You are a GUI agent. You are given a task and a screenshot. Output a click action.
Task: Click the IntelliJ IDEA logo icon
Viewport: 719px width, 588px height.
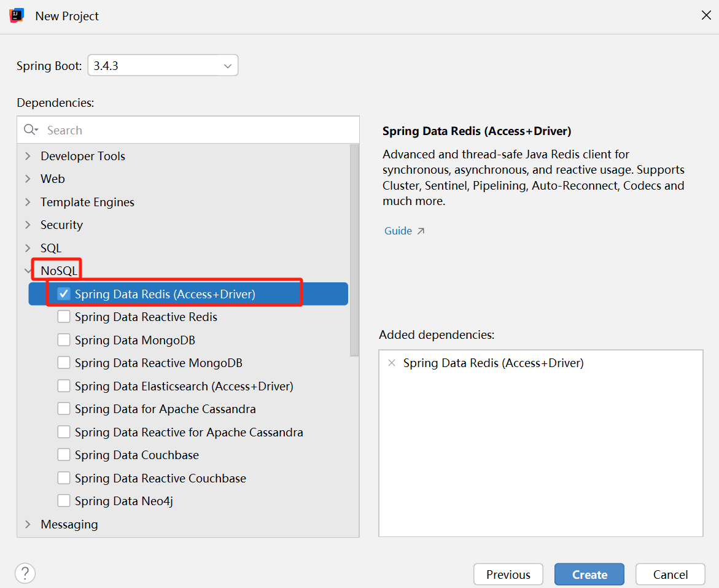click(17, 16)
